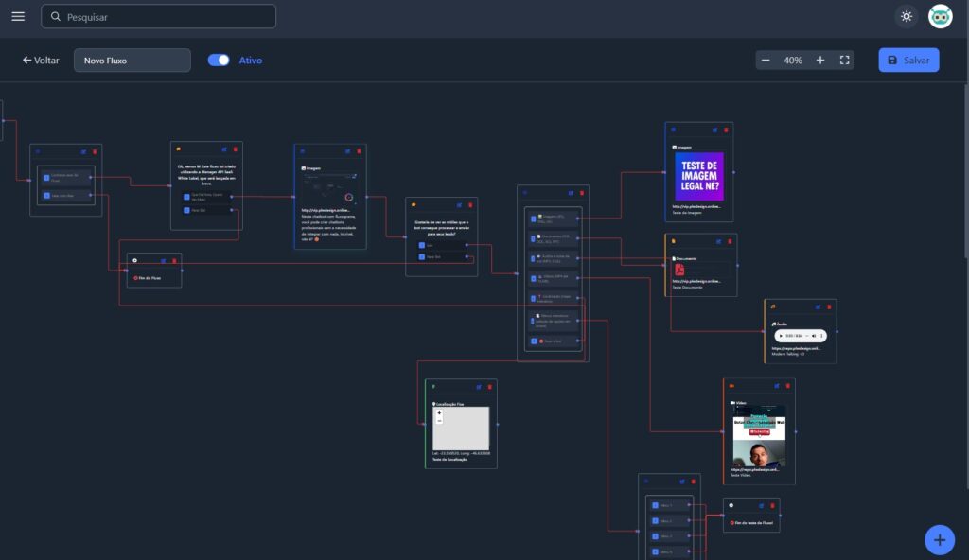969x560 pixels.
Task: Delete the Localização Fixa node
Action: click(x=489, y=386)
